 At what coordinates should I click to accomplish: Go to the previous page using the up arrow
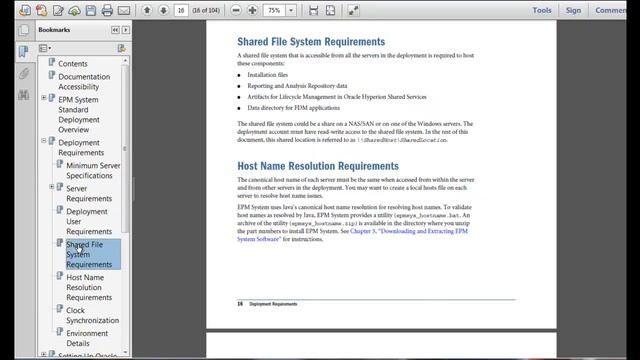(147, 10)
